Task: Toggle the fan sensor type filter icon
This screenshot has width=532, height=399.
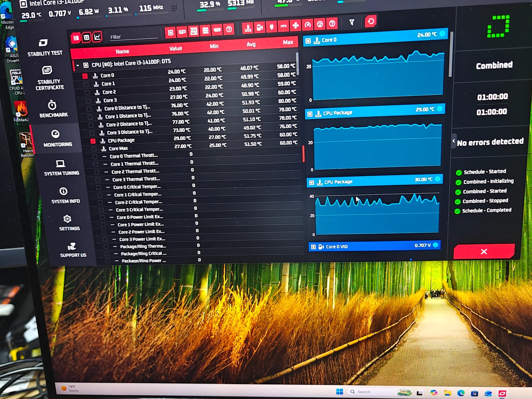Action: click(x=296, y=25)
